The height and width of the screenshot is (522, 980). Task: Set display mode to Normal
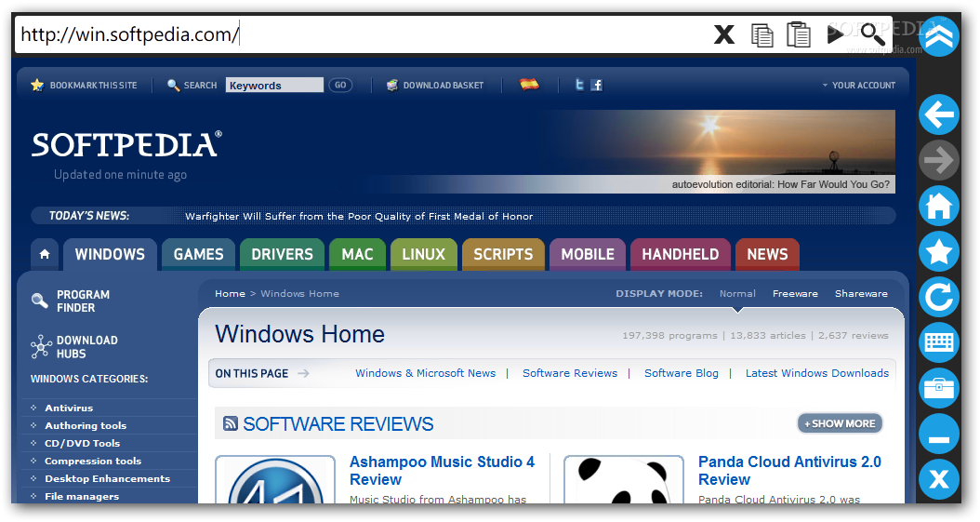737,294
